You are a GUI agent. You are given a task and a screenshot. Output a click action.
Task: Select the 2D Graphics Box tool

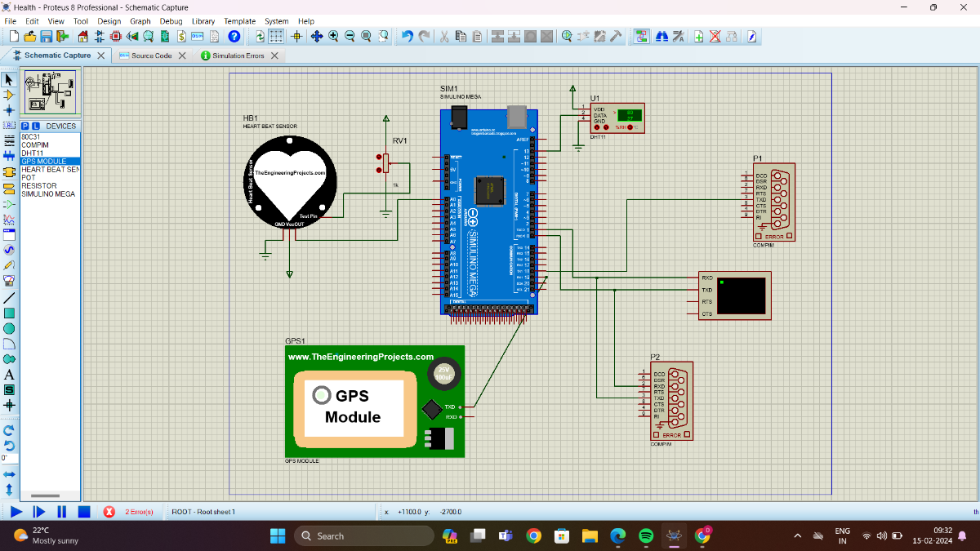(x=9, y=313)
